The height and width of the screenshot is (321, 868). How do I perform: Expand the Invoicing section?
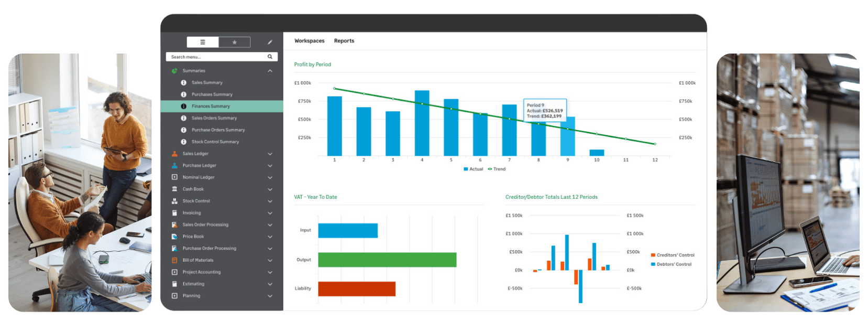[x=270, y=213]
